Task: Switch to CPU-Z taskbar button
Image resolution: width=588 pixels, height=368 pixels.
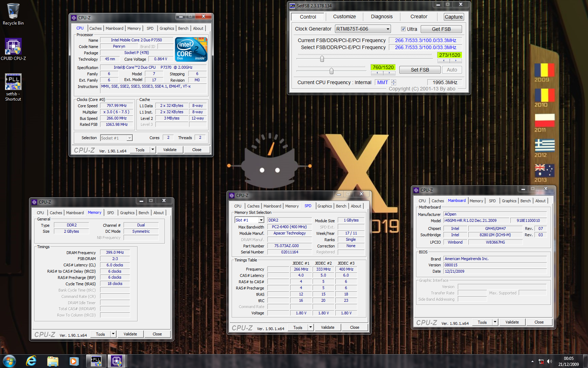Action: click(117, 361)
